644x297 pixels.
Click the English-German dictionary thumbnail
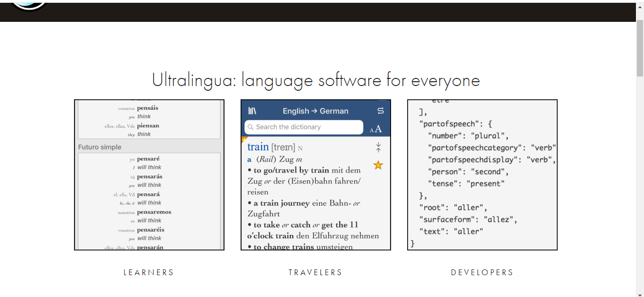coord(316,175)
